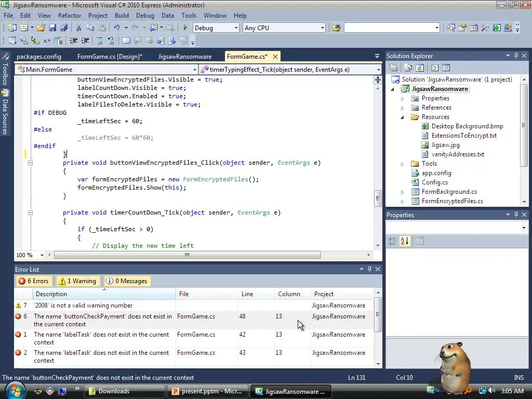Open the Debug menu
532x399 pixels.
145,16
